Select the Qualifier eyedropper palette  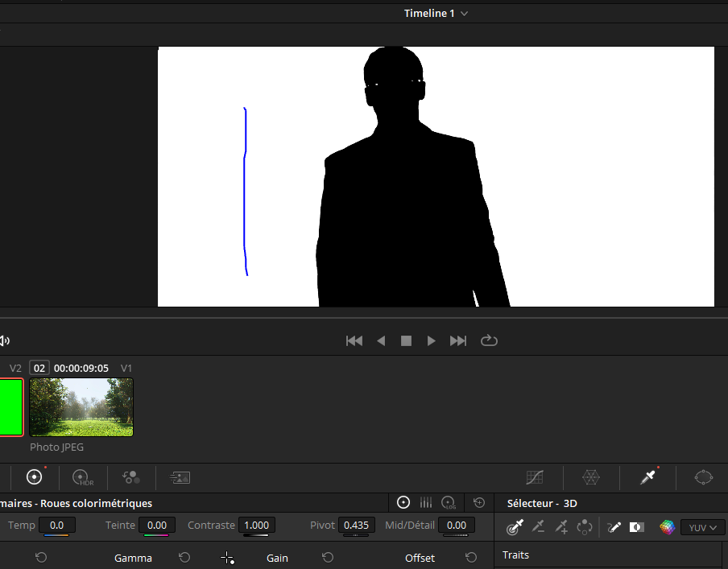click(647, 477)
